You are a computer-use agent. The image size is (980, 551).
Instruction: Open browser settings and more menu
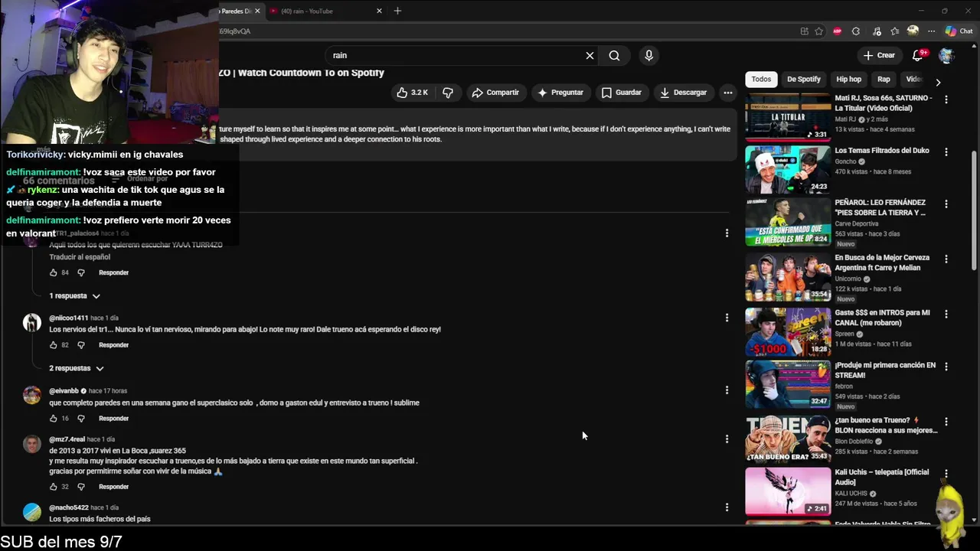[931, 31]
